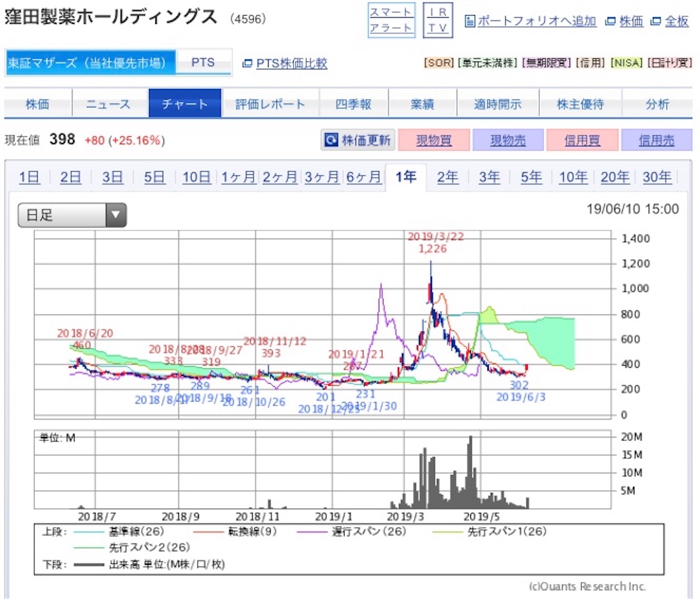Set chart period to 10年

574,177
